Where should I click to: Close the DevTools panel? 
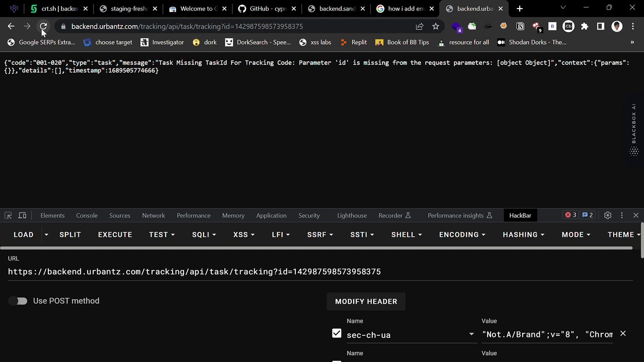pos(636,215)
